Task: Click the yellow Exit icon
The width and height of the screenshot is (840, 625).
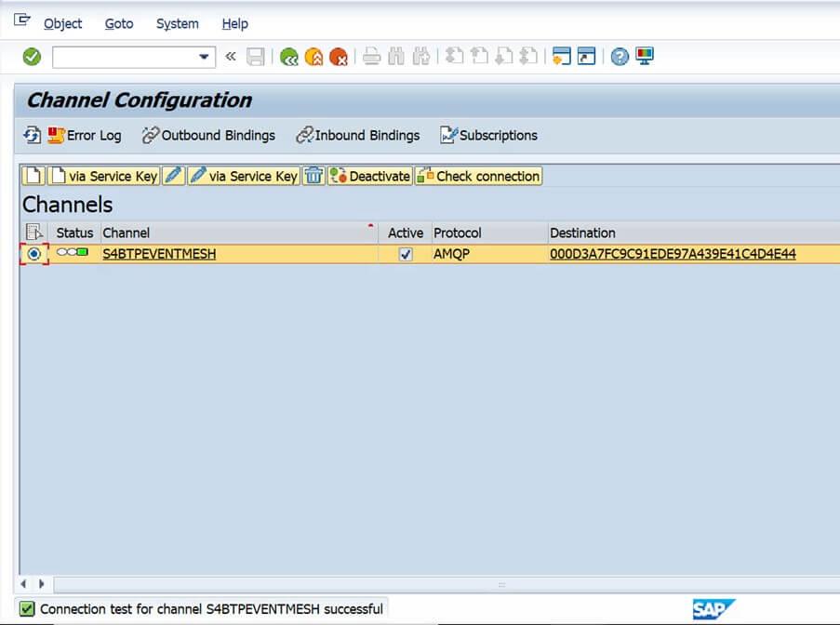Action: (313, 56)
